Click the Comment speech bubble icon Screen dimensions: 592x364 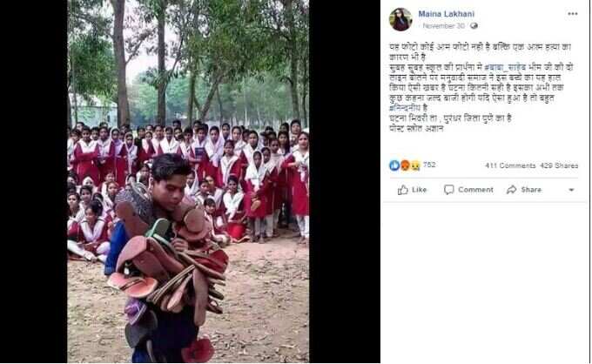(449, 190)
